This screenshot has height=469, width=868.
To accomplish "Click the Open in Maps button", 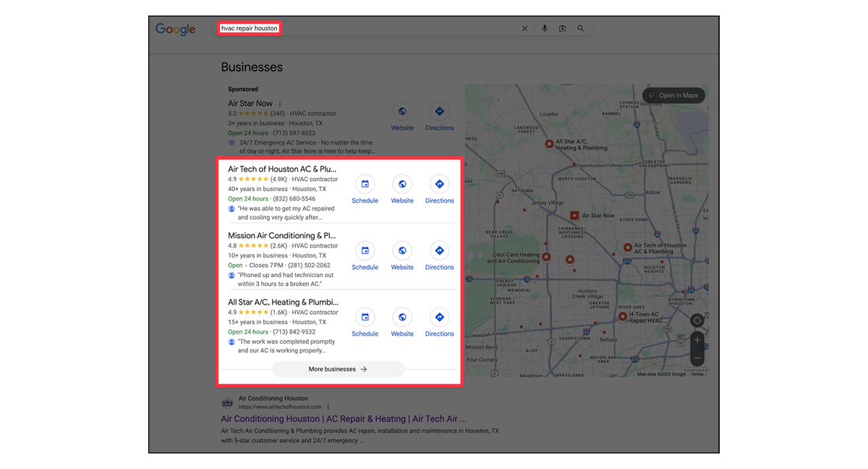I will point(673,96).
